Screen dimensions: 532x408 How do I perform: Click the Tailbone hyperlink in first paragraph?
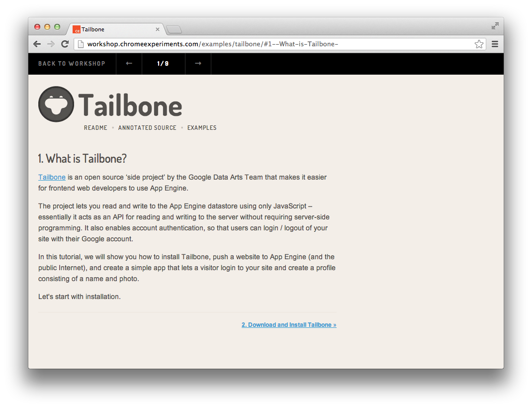click(x=52, y=177)
